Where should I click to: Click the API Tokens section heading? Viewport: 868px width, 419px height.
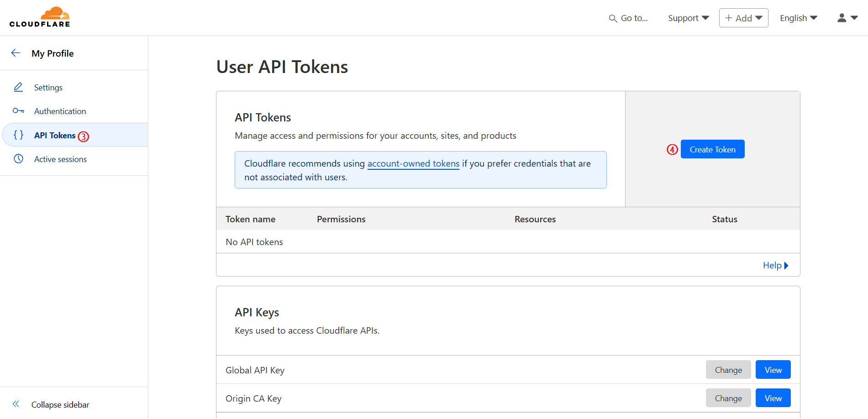point(263,117)
